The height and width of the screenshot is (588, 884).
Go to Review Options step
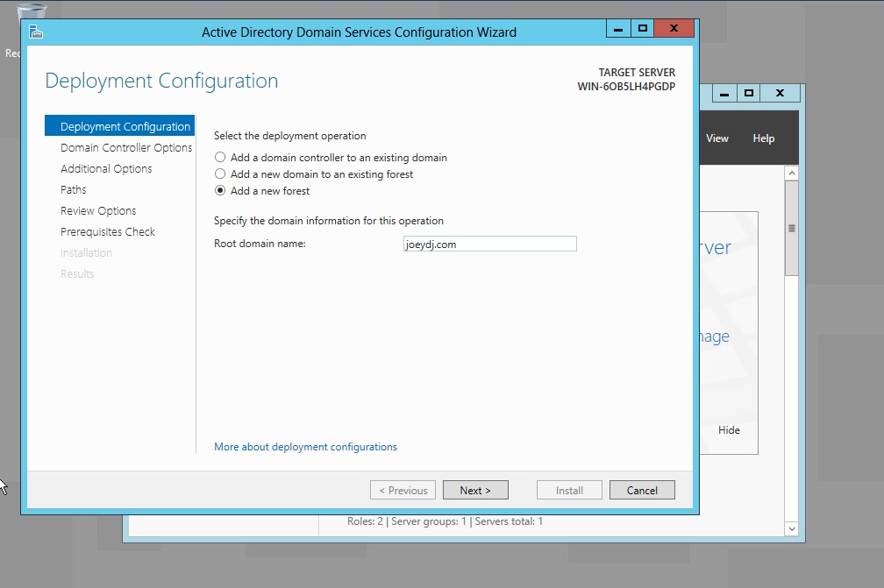(98, 210)
